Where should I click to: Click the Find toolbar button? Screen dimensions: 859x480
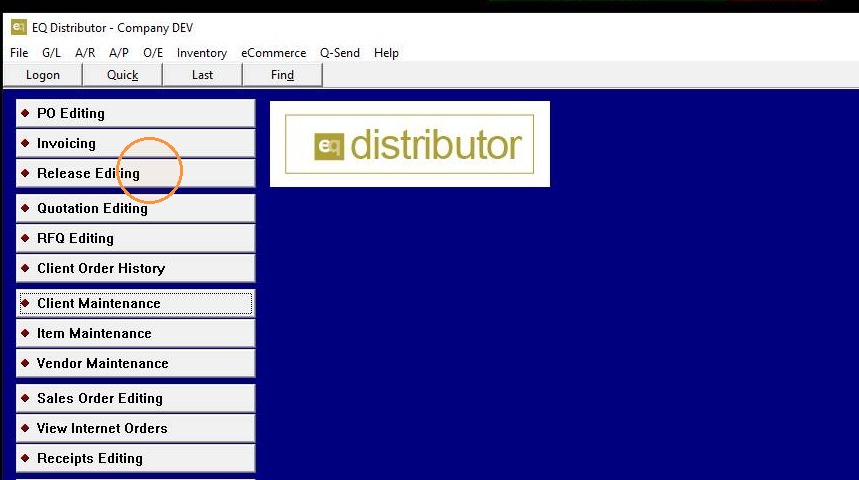(x=282, y=75)
